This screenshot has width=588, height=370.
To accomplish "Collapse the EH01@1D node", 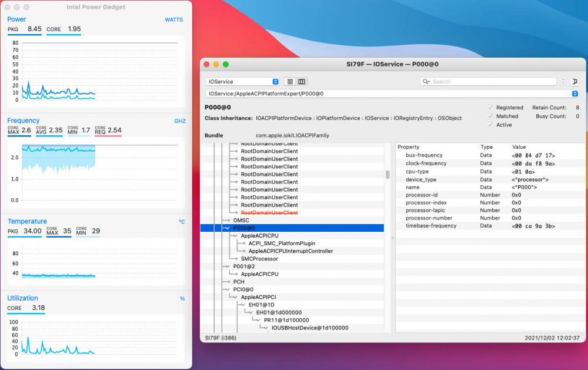I will [243, 305].
